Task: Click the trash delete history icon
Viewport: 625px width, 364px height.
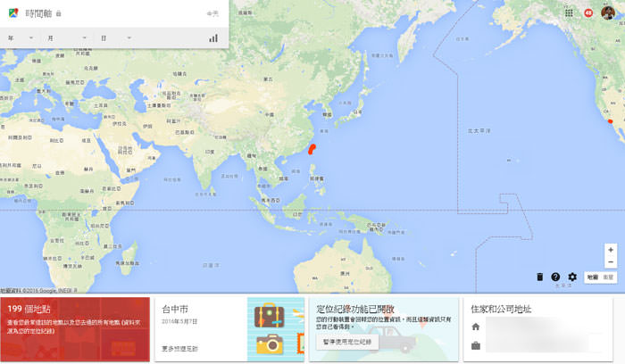Action: pyautogui.click(x=539, y=277)
